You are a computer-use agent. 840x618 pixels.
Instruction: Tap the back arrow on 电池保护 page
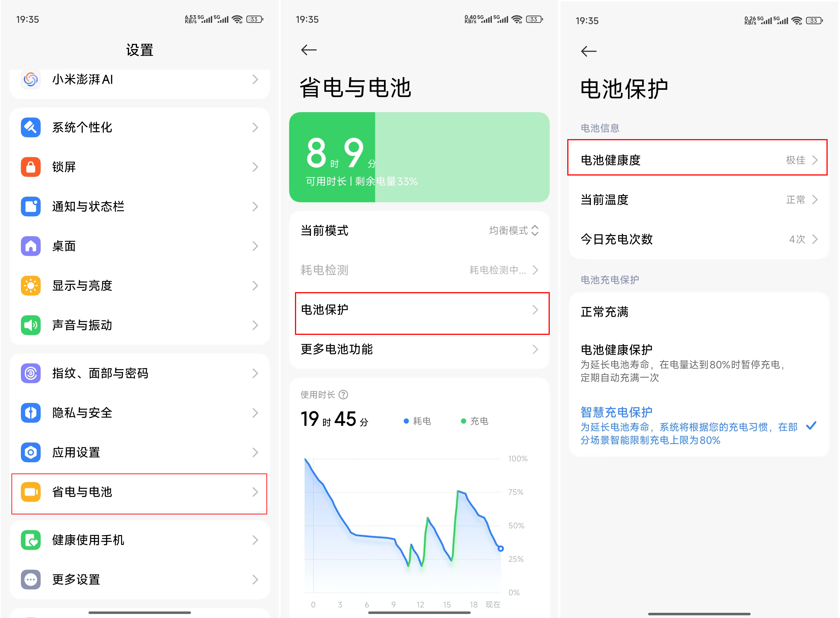[589, 51]
